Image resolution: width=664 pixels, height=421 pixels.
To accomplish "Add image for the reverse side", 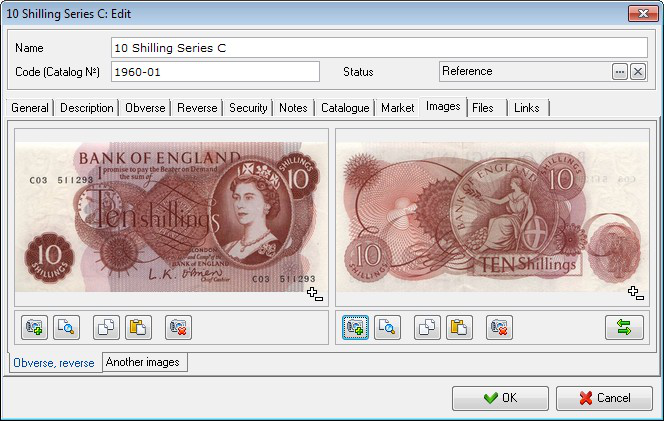I will (x=355, y=327).
